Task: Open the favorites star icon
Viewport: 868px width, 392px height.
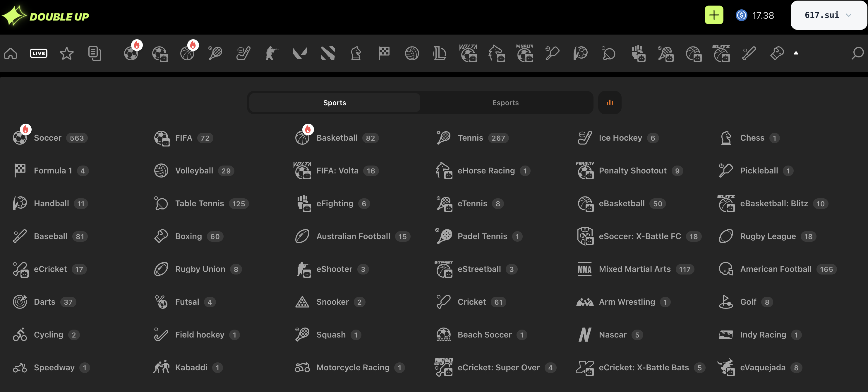Action: (x=66, y=53)
